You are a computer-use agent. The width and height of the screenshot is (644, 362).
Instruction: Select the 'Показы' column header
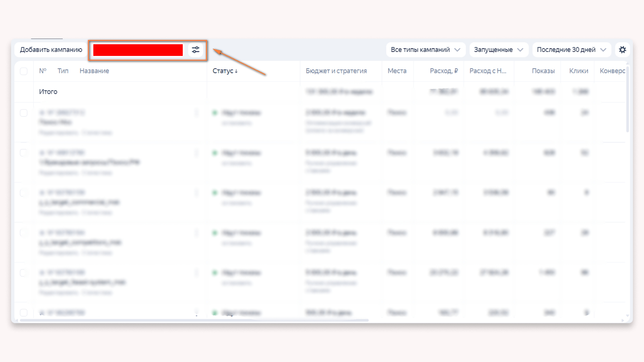543,71
